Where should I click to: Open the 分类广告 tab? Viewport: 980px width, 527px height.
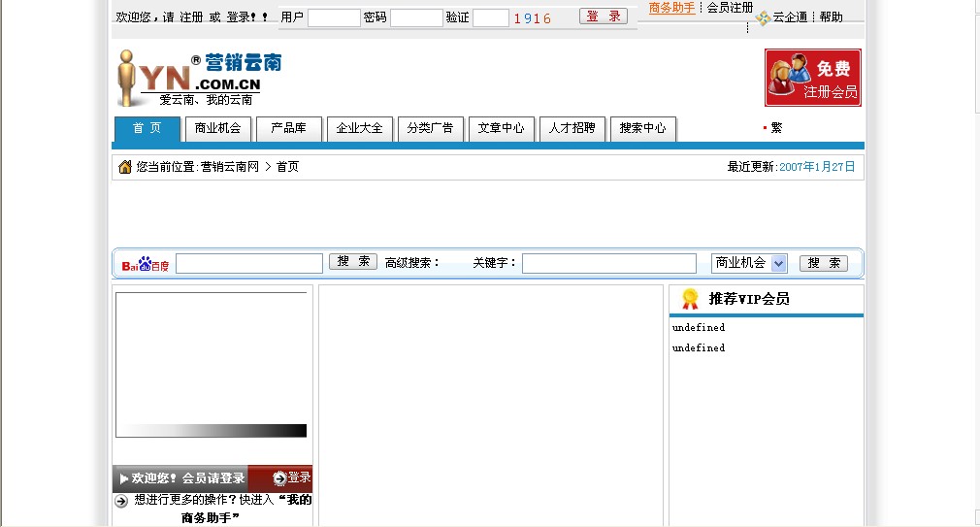pyautogui.click(x=430, y=128)
